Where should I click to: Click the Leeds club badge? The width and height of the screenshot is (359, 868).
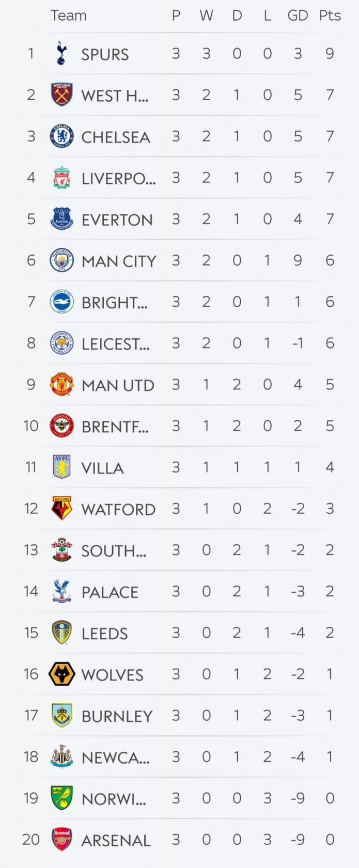(61, 633)
